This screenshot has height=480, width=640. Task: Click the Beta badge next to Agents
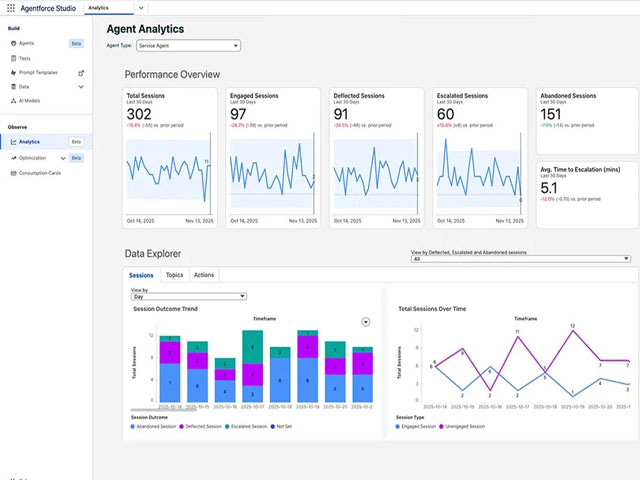76,44
